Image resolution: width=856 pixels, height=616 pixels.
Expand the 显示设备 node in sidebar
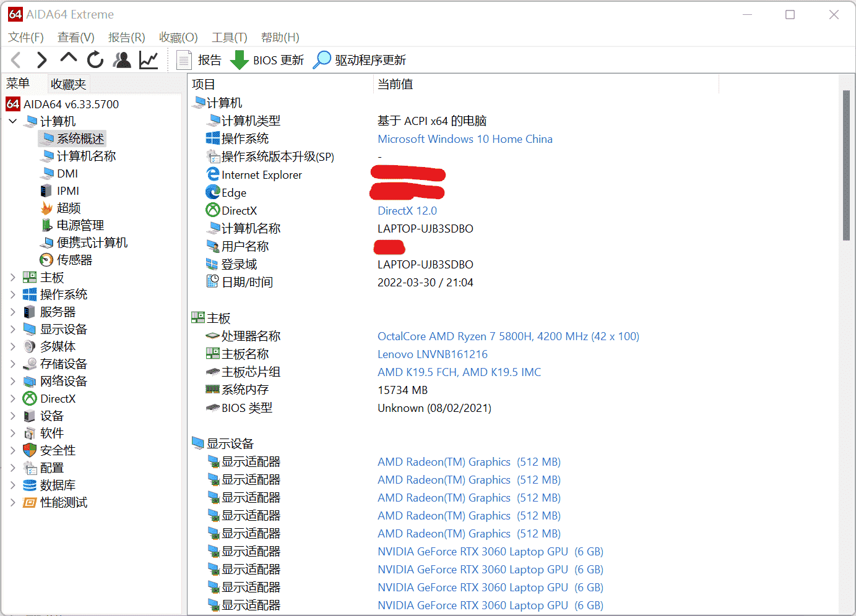tap(13, 330)
